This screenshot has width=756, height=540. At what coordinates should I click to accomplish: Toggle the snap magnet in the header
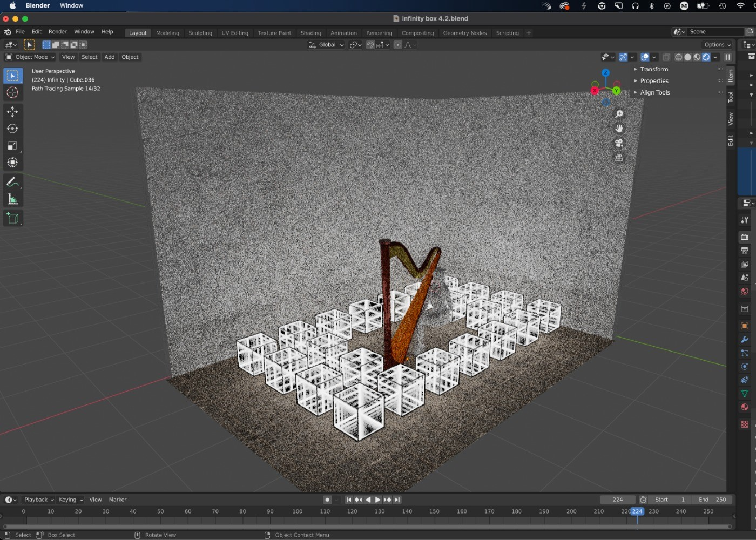pyautogui.click(x=370, y=45)
